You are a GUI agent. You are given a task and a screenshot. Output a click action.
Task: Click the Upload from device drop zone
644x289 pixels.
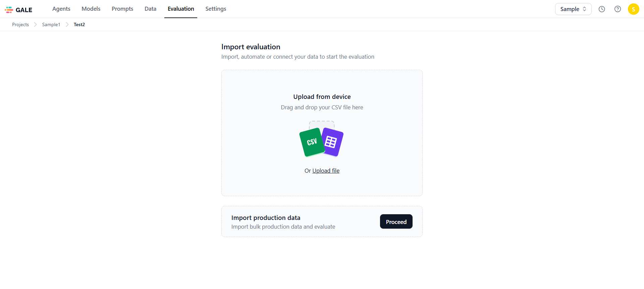[322, 133]
